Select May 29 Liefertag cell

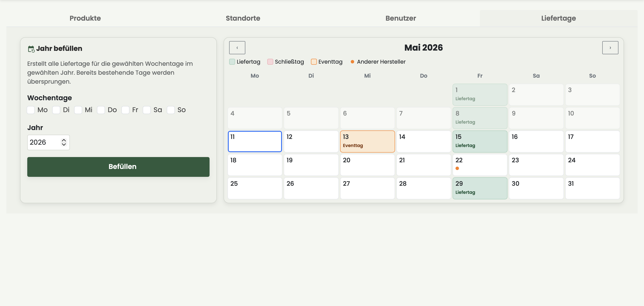click(480, 188)
